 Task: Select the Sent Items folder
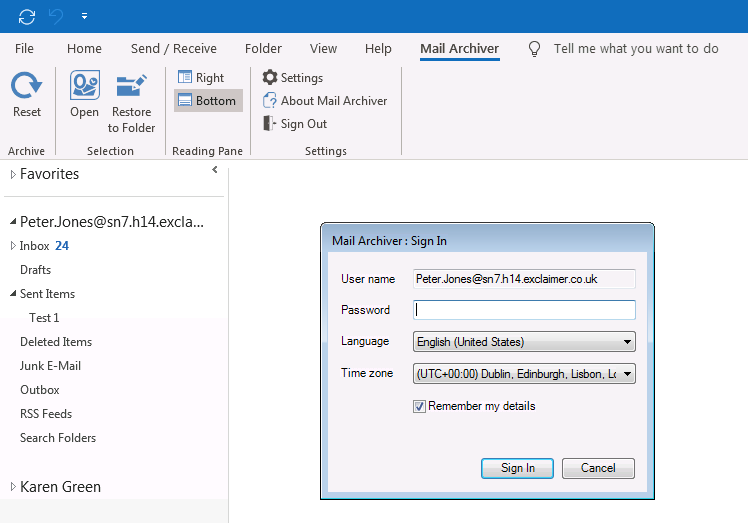pos(47,294)
